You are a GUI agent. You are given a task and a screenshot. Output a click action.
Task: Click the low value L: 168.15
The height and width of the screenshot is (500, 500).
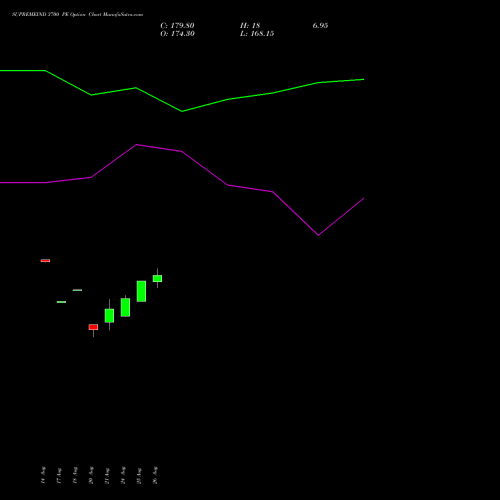click(x=257, y=34)
